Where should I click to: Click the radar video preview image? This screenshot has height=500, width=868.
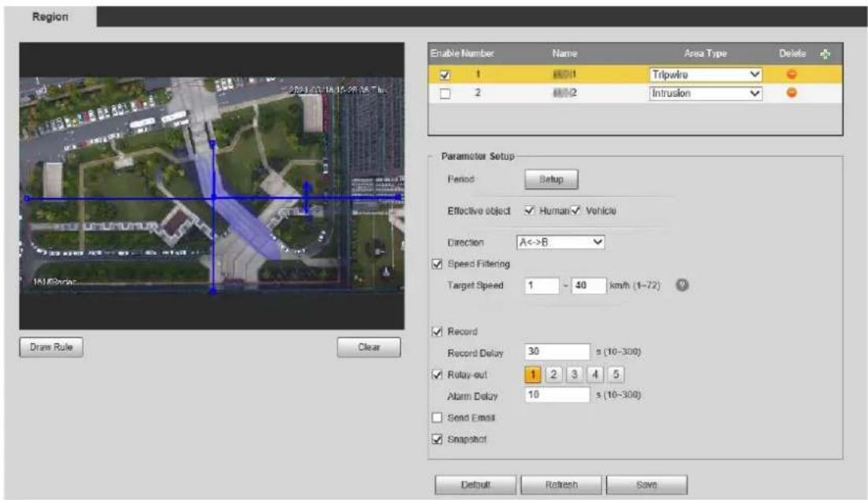point(212,186)
